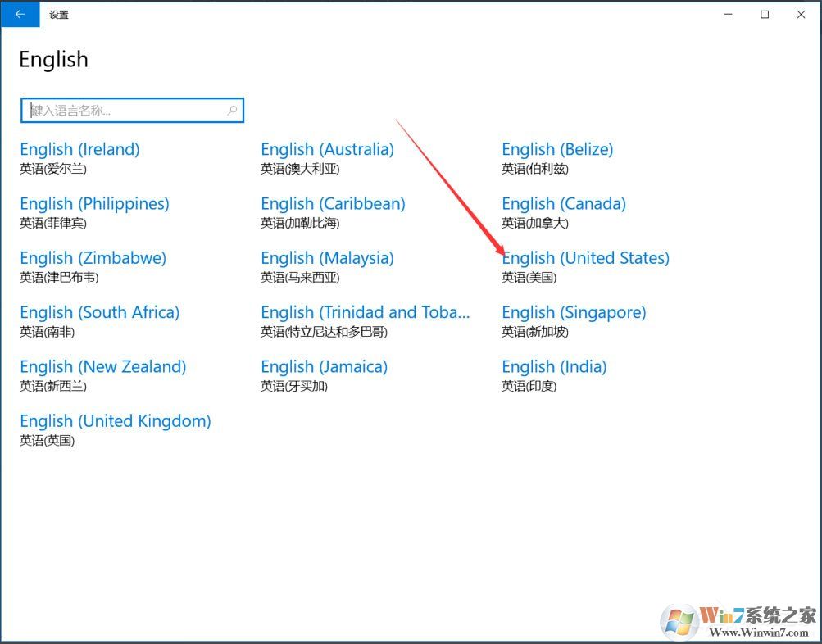Image resolution: width=822 pixels, height=644 pixels.
Task: Click the 英语(牙买加) subtitle text
Action: point(294,386)
